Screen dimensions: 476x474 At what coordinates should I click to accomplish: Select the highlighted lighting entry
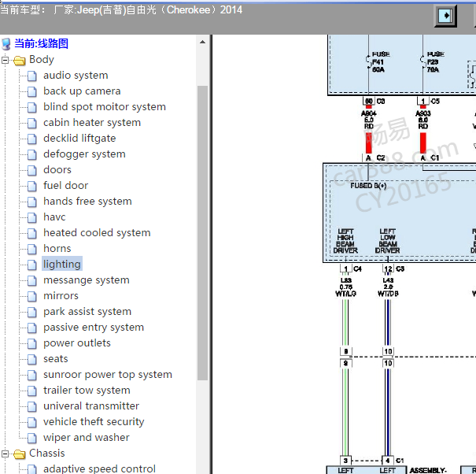point(62,264)
